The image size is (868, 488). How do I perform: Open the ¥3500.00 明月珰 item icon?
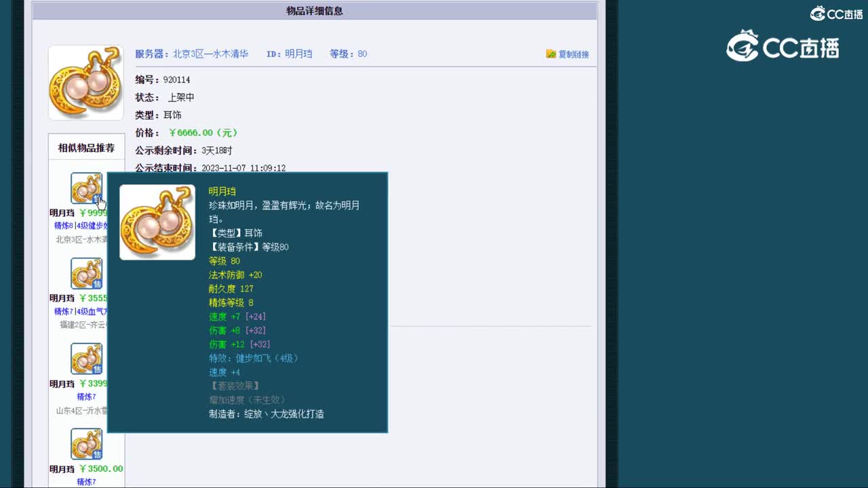pos(86,443)
